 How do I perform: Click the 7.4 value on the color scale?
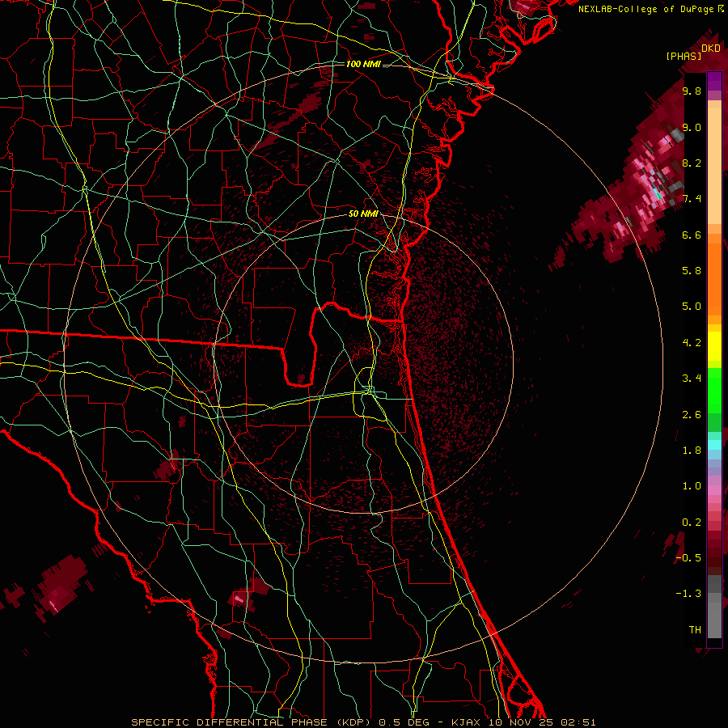click(x=692, y=199)
